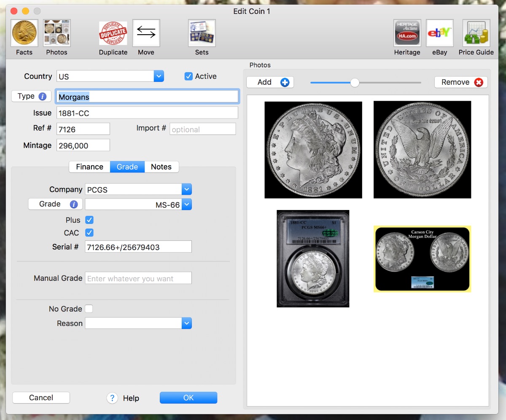Open the Price Guide icon

476,33
